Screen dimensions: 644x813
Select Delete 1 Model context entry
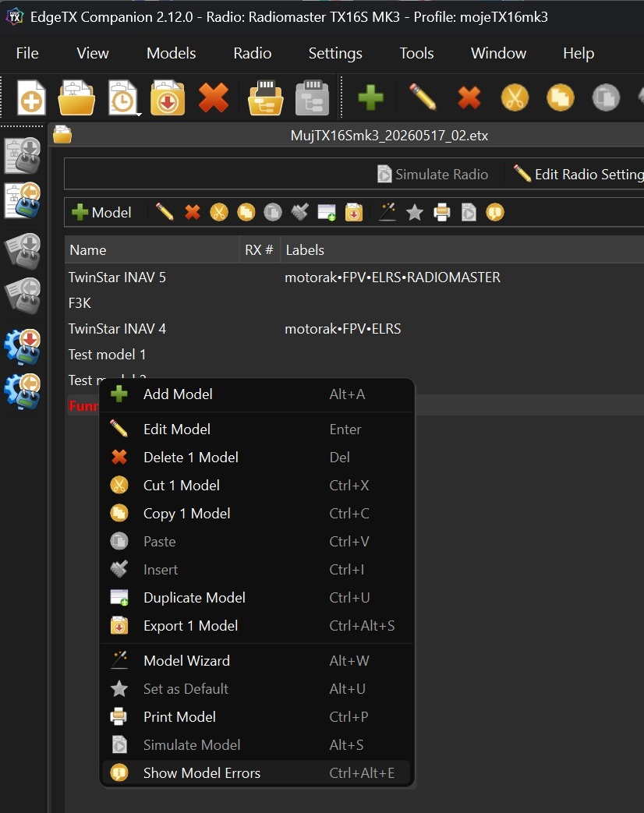point(257,458)
